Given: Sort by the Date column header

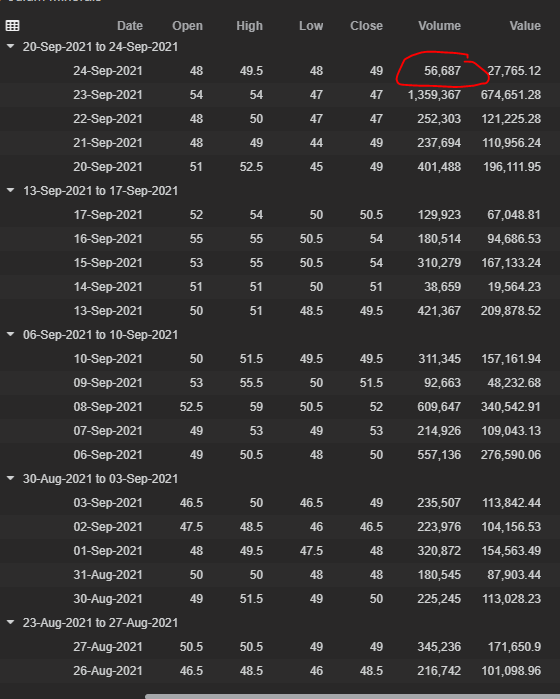Looking at the screenshot, I should click(130, 26).
